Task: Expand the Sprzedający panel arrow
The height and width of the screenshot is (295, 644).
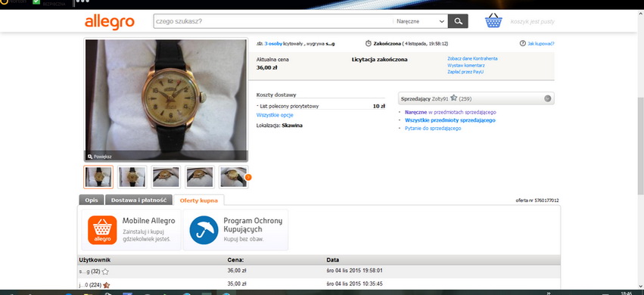Action: tap(547, 98)
